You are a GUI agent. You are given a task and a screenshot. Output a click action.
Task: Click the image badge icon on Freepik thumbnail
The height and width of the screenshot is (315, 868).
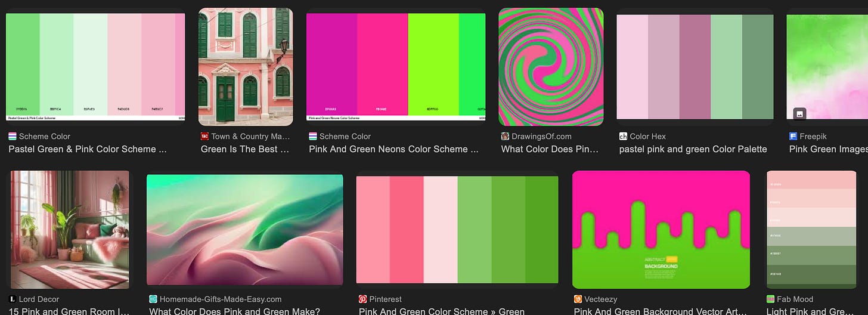(799, 113)
